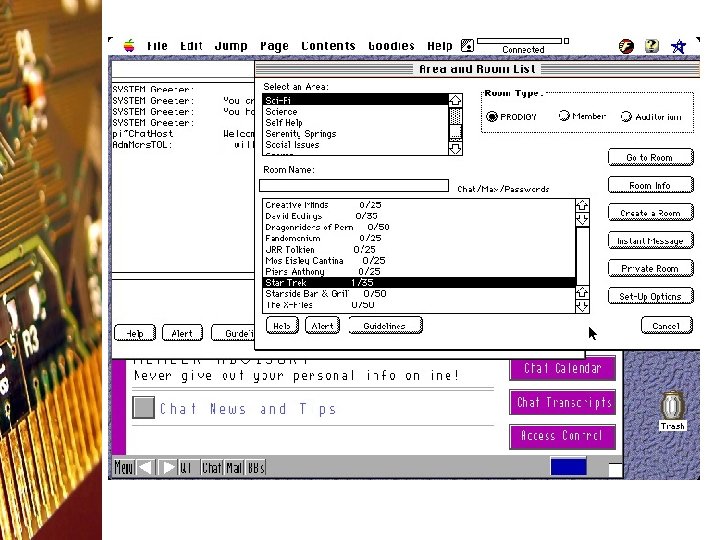This screenshot has width=720, height=540.
Task: Click the Room Info button
Action: coord(650,186)
